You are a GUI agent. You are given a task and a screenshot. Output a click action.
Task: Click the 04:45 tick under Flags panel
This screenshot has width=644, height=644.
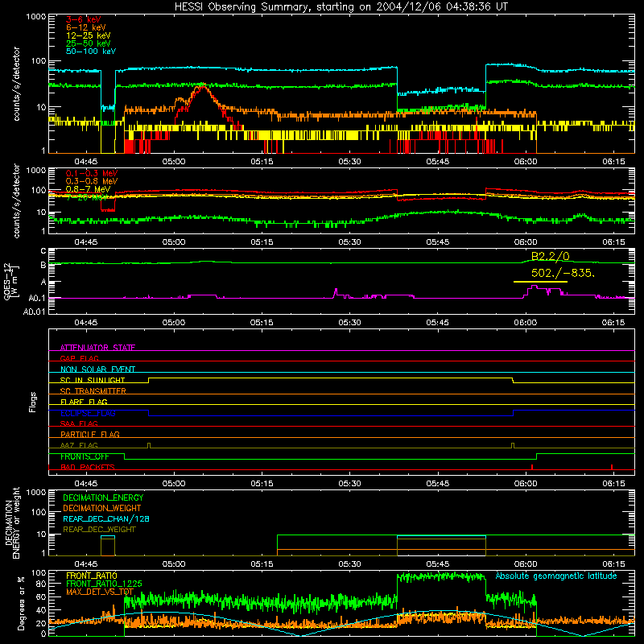[86, 484]
